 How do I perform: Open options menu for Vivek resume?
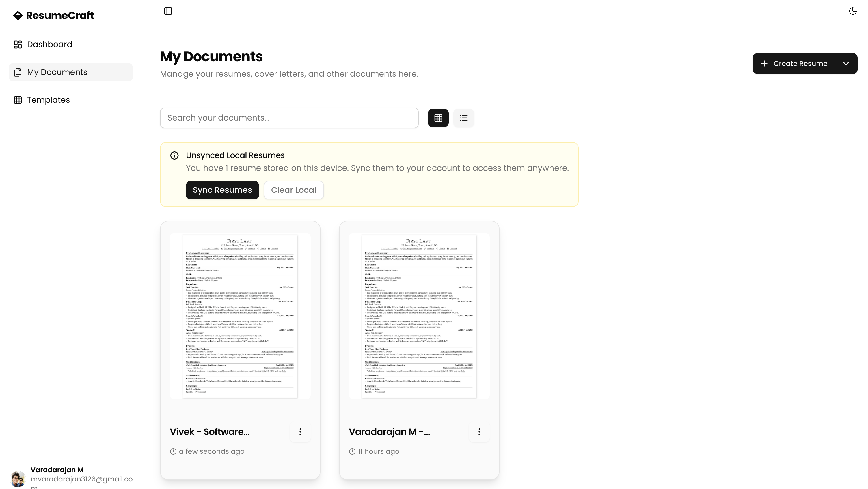coord(300,432)
